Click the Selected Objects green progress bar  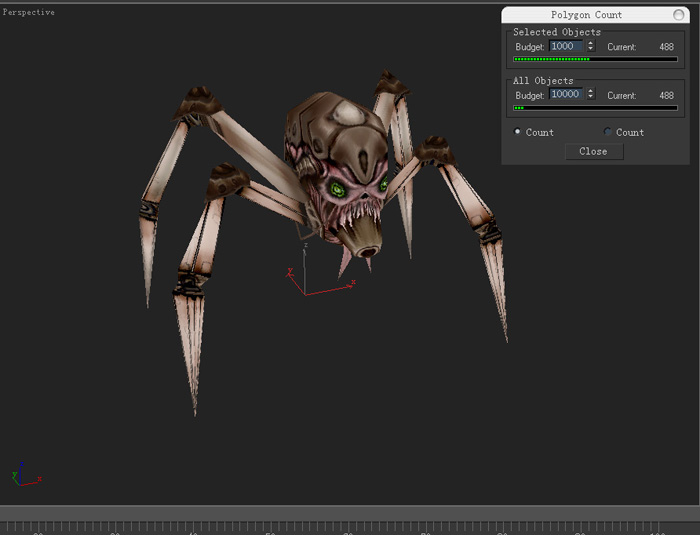tap(596, 59)
